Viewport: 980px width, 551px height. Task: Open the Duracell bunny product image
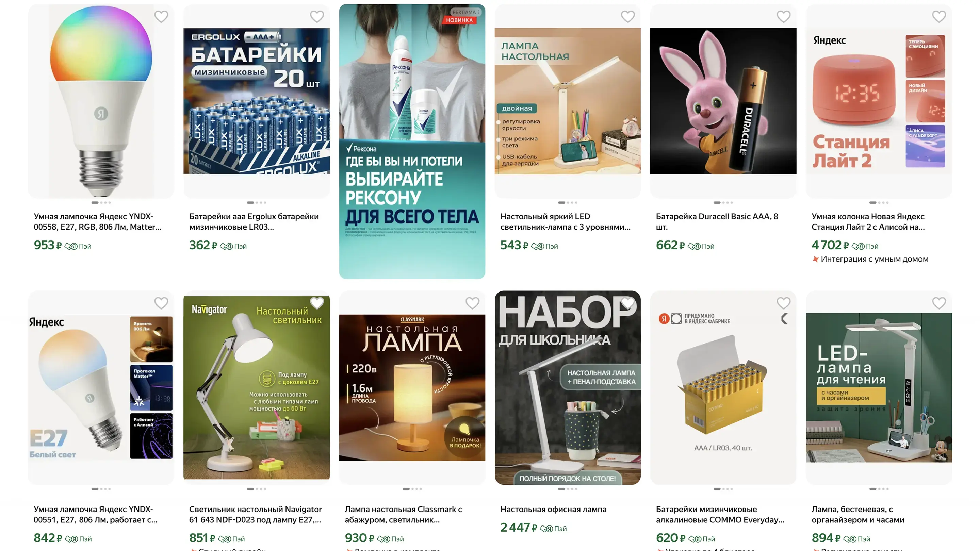[723, 101]
